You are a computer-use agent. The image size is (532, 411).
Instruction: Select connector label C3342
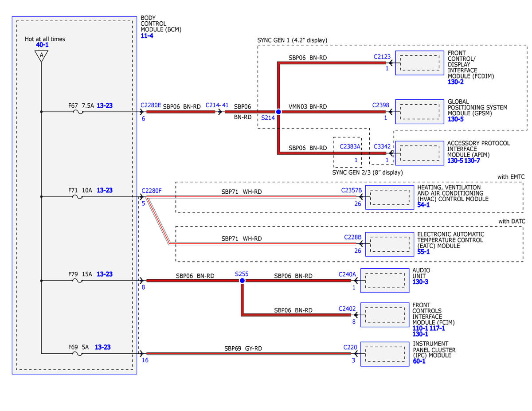pos(382,146)
